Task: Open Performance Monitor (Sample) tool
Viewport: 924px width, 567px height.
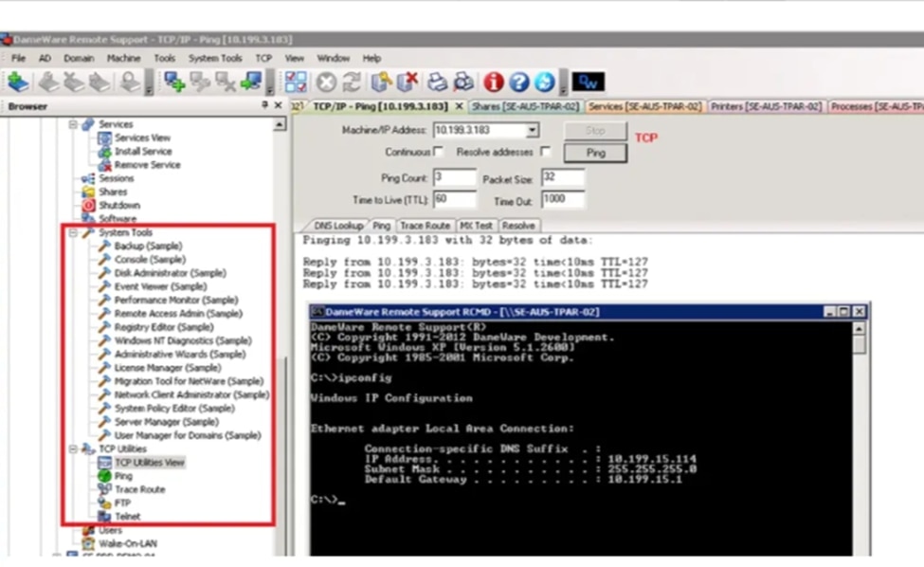Action: 176,300
